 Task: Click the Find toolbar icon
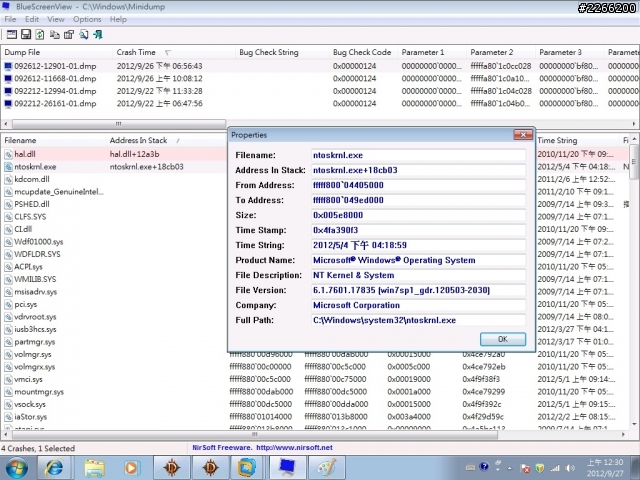[x=84, y=35]
